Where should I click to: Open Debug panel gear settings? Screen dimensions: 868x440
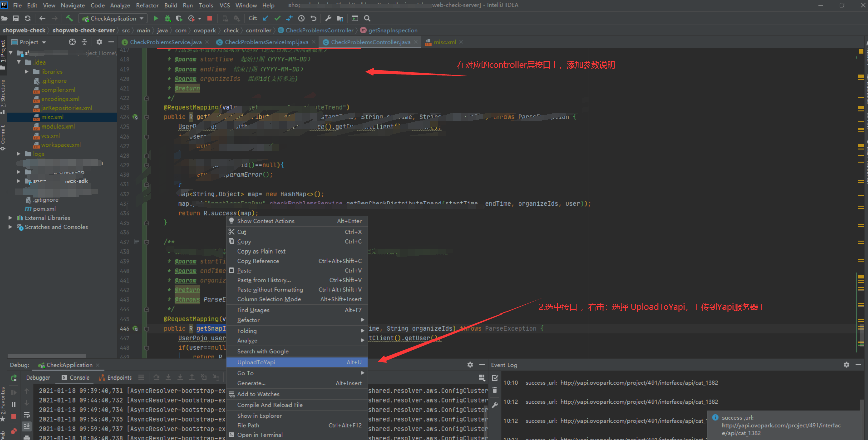point(470,365)
